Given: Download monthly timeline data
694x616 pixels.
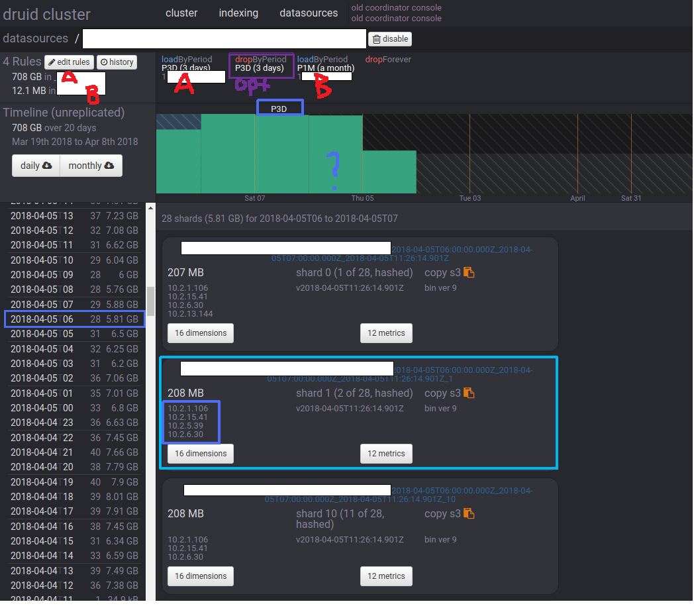Looking at the screenshot, I should point(91,166).
